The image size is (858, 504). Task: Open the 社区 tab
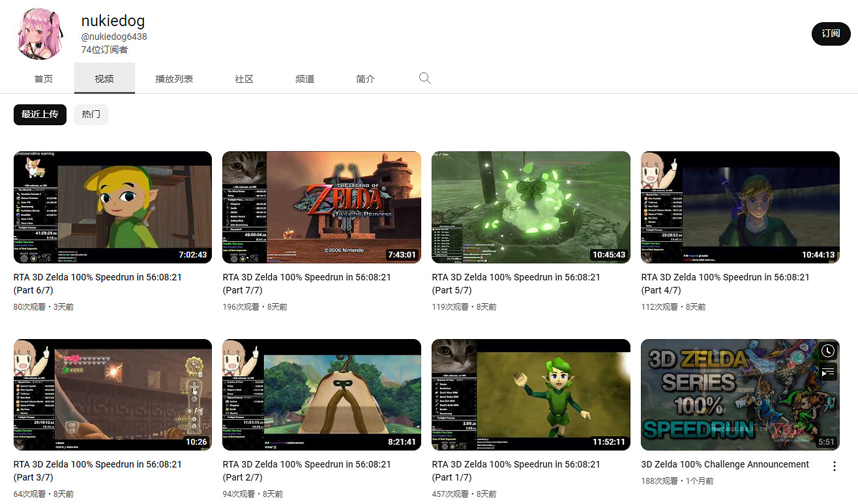[x=244, y=79]
